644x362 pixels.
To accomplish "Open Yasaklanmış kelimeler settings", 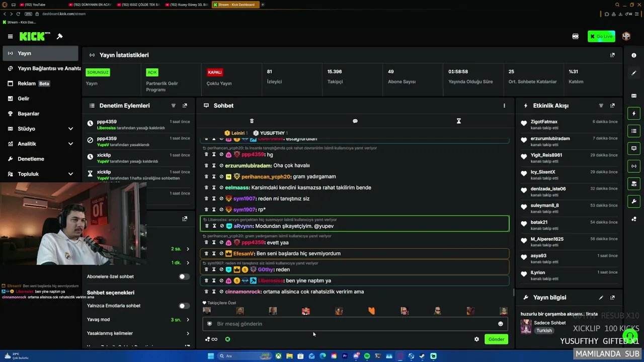I will [138, 333].
